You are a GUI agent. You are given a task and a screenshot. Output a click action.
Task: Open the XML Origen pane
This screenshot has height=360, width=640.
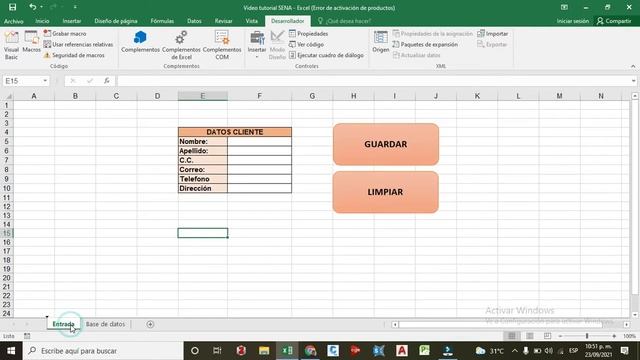point(381,42)
